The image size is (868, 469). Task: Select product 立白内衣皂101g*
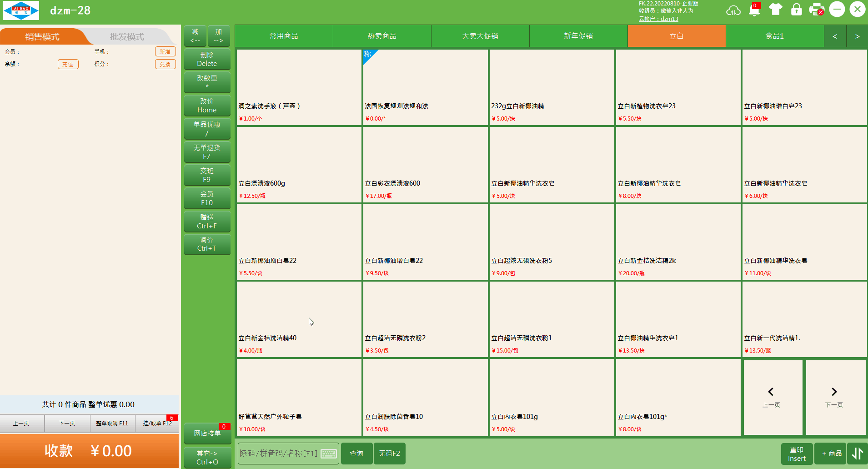pyautogui.click(x=678, y=398)
